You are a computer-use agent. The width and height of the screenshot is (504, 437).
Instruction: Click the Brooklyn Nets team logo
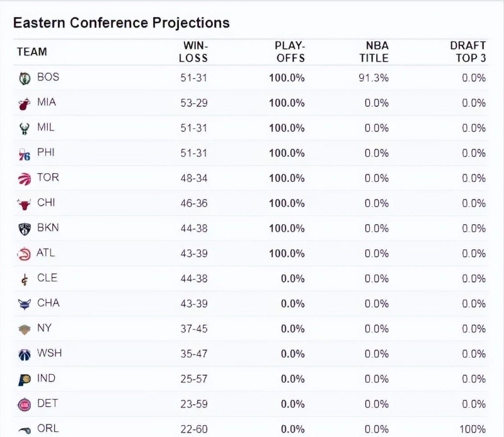click(25, 229)
